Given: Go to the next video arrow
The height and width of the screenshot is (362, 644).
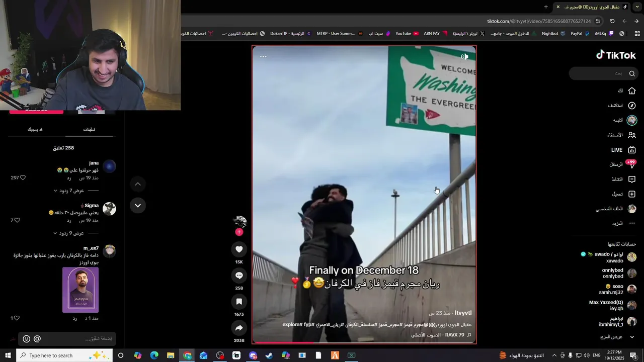Looking at the screenshot, I should [137, 206].
